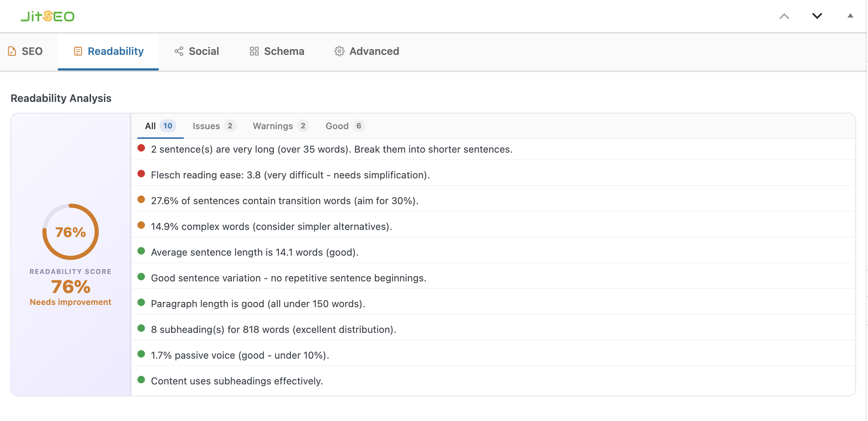Screen dimensions: 868x421
Task: Click orange dot beside transition words warning
Action: (x=141, y=200)
